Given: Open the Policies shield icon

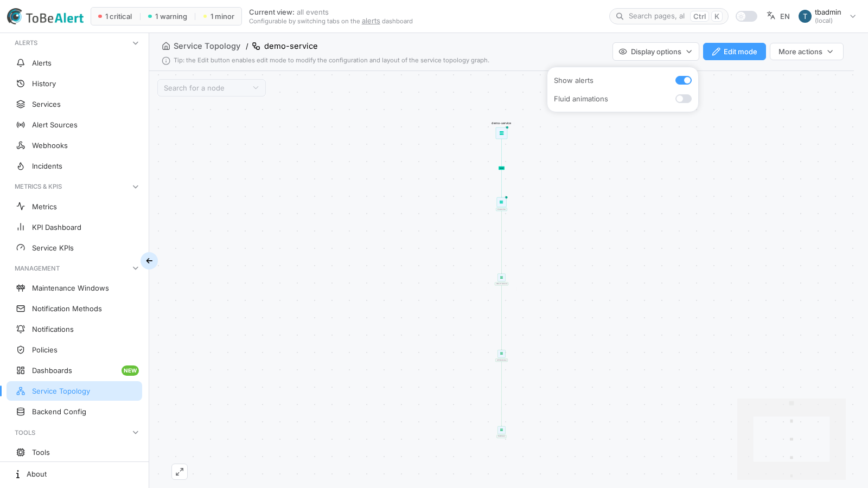Looking at the screenshot, I should coord(21,350).
